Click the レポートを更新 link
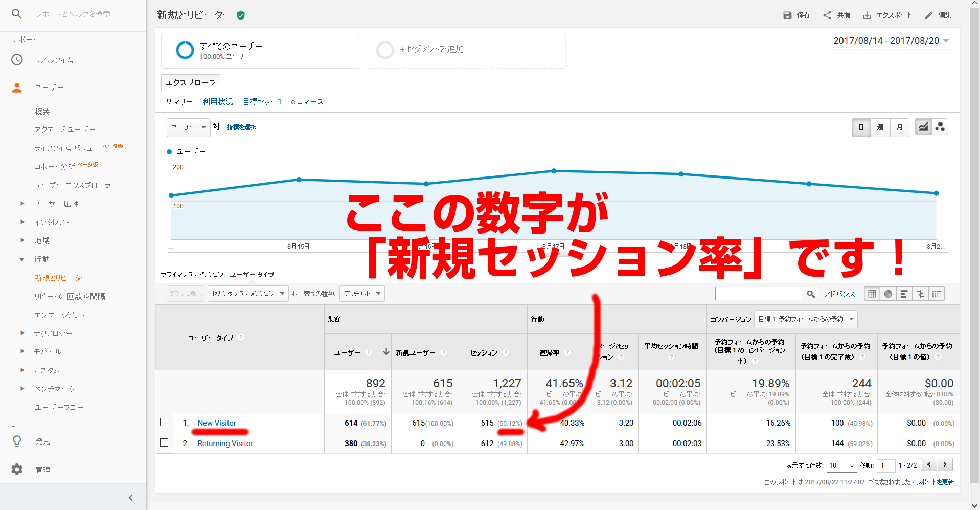The width and height of the screenshot is (980, 510). pos(935,482)
